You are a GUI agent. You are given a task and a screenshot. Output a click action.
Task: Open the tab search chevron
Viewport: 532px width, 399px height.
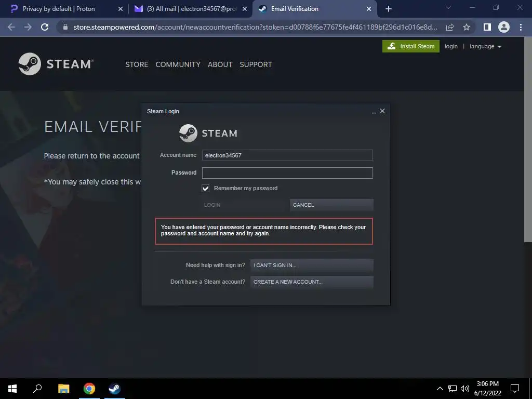pos(448,7)
